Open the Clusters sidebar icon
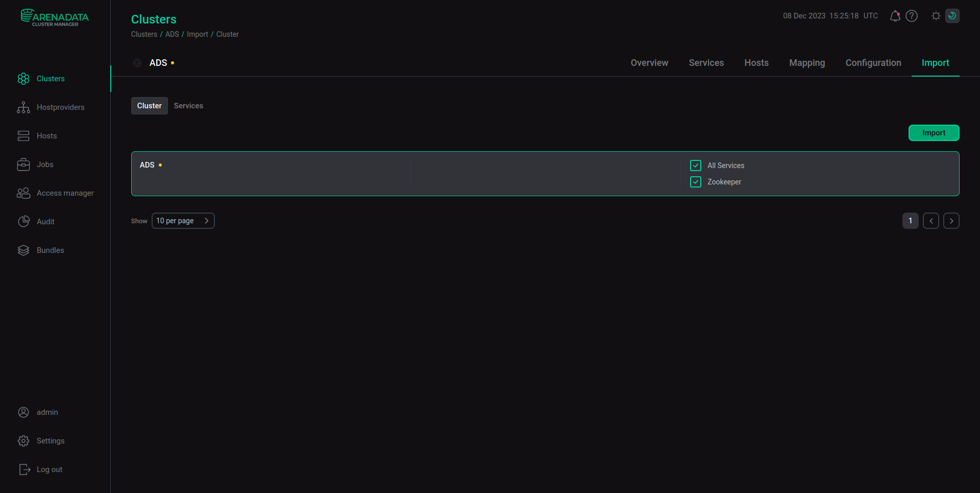Screen dimensions: 980x493 [x=23, y=79]
